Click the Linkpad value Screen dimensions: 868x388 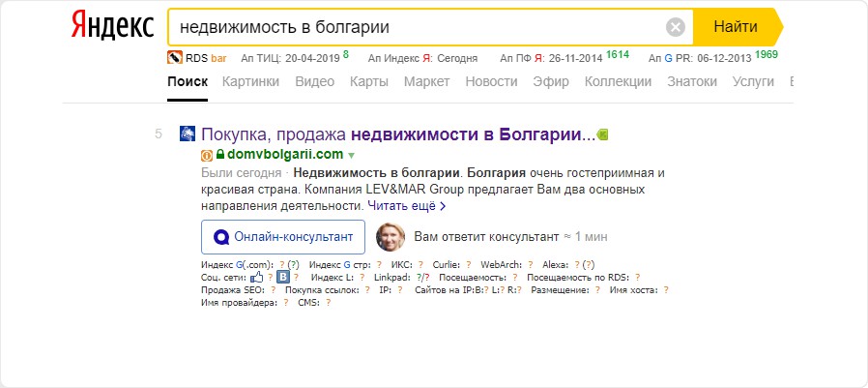click(424, 277)
